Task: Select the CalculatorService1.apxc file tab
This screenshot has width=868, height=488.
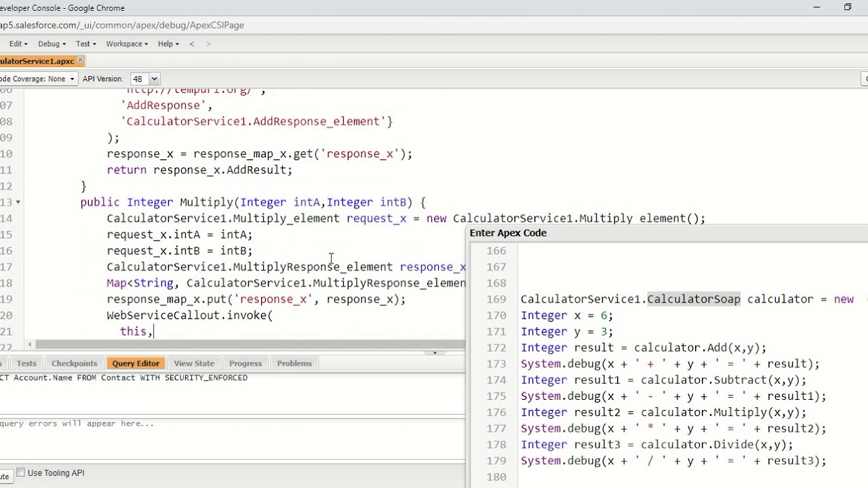Action: pos(38,61)
